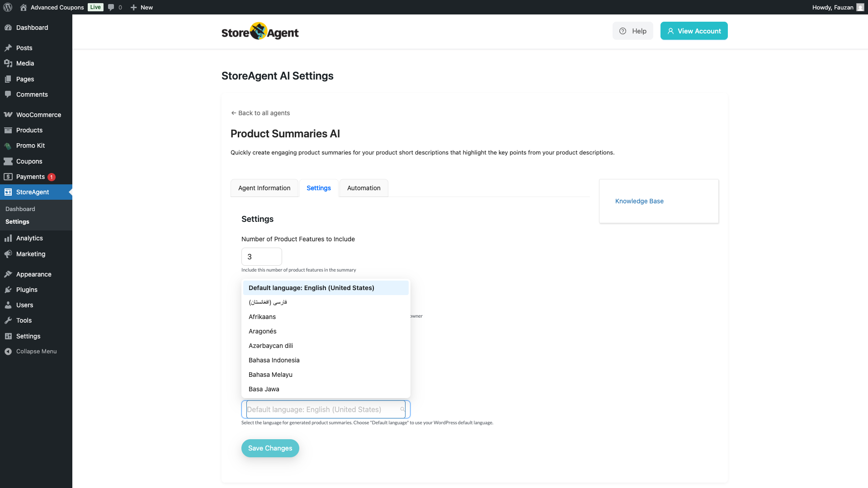The image size is (868, 488).
Task: Open Promo Kit from sidebar
Action: 30,145
